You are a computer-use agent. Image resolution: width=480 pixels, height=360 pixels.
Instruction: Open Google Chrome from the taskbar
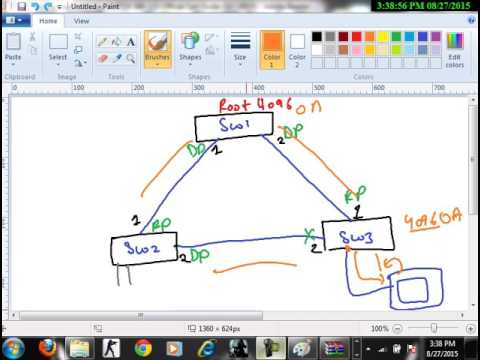(143, 349)
